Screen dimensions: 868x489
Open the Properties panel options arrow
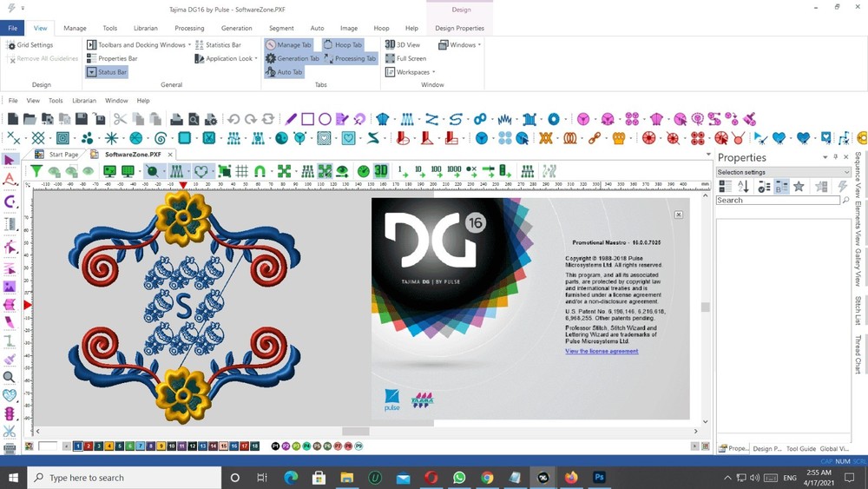[825, 157]
